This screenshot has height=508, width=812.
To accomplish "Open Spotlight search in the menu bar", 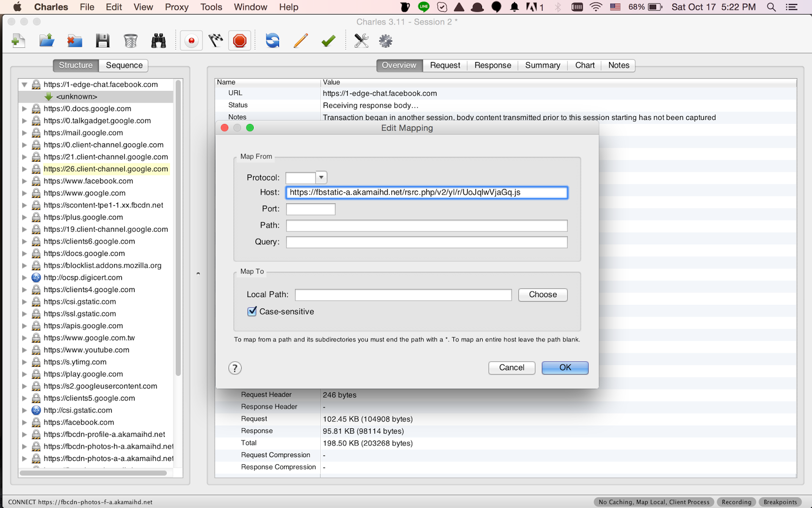I will (771, 7).
